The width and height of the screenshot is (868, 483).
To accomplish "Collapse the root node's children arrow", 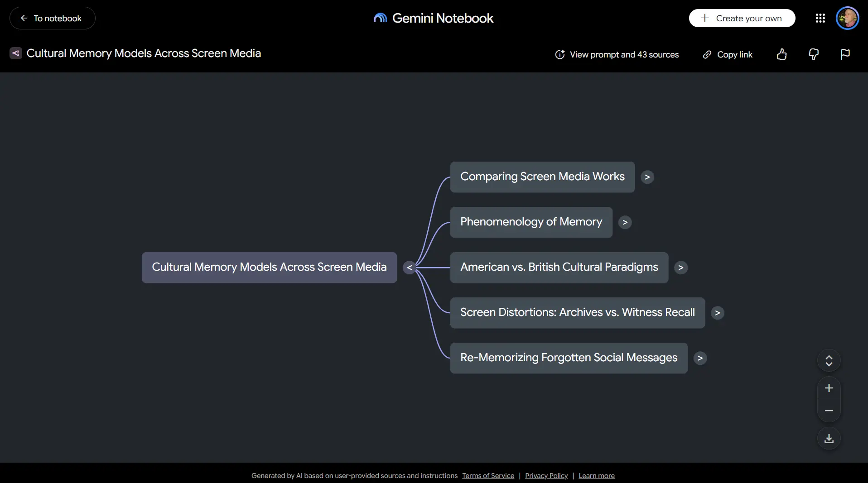I will click(409, 268).
